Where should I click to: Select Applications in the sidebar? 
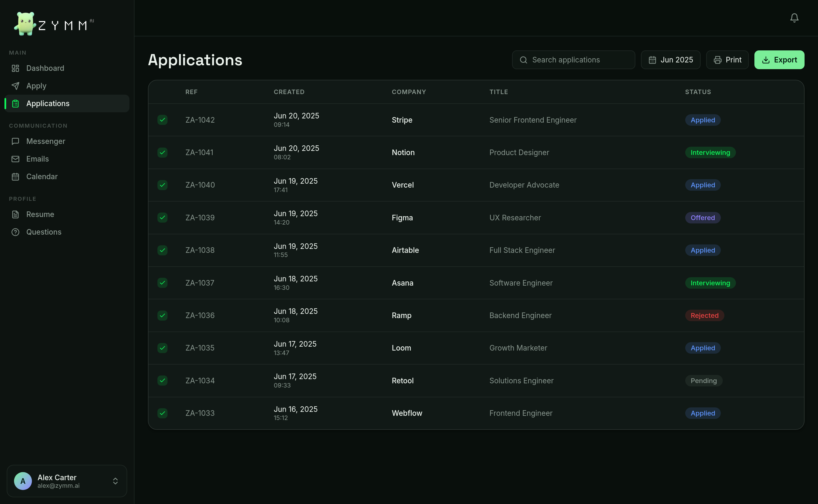coord(67,104)
